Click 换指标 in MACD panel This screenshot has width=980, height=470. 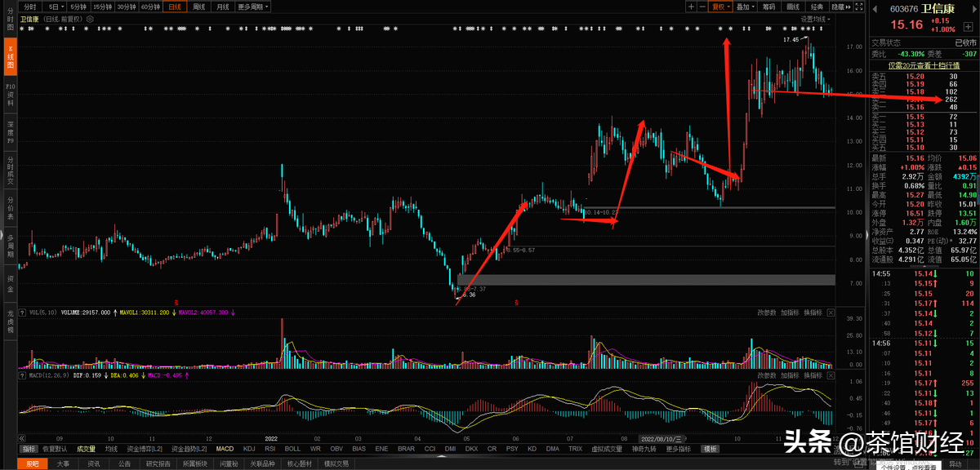tap(813, 375)
